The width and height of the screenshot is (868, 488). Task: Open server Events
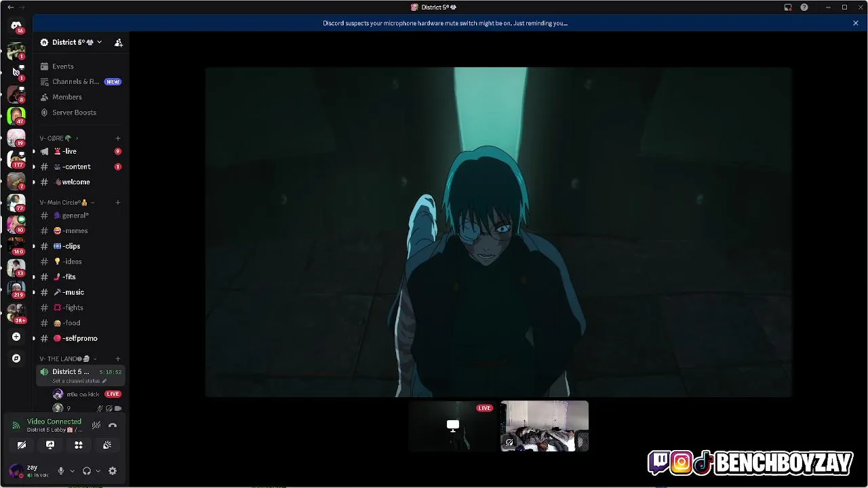[x=80, y=66]
